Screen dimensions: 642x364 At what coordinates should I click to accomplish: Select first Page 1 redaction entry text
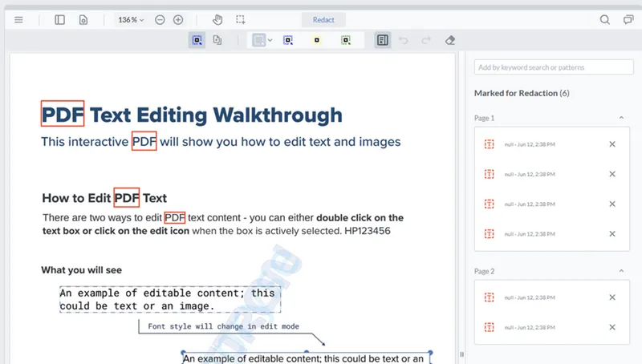pyautogui.click(x=530, y=144)
